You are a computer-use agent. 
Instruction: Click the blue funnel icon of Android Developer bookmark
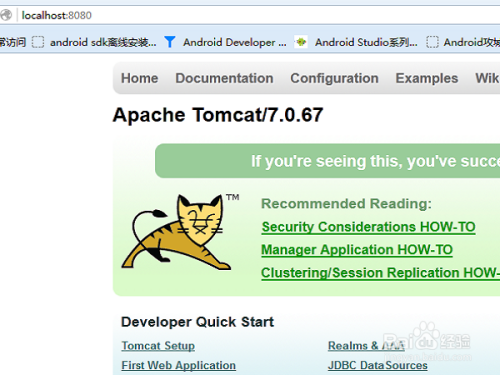point(170,42)
